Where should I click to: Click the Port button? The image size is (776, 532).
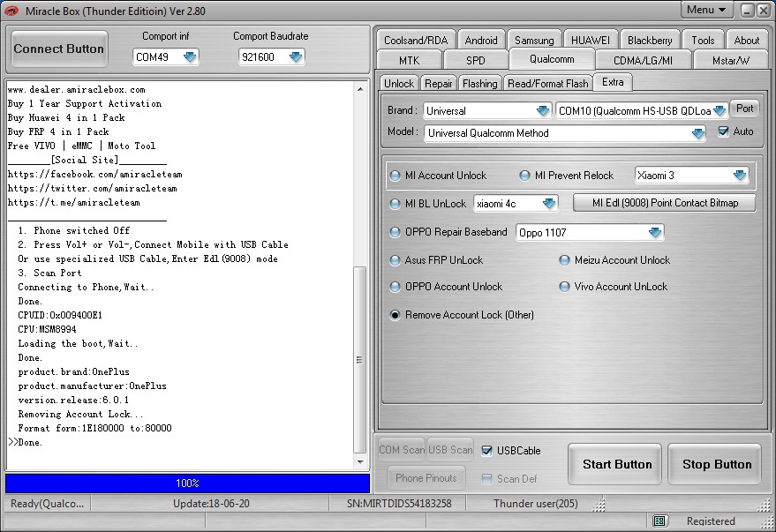(745, 109)
